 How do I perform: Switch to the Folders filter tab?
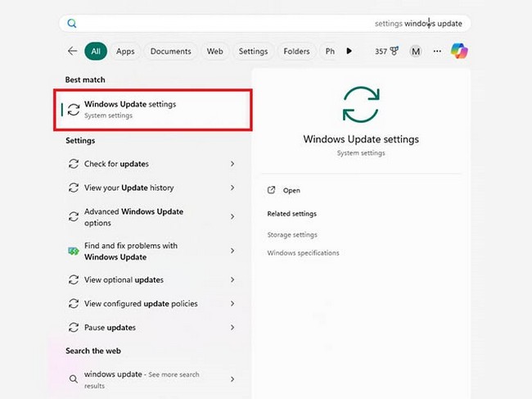[x=296, y=52]
